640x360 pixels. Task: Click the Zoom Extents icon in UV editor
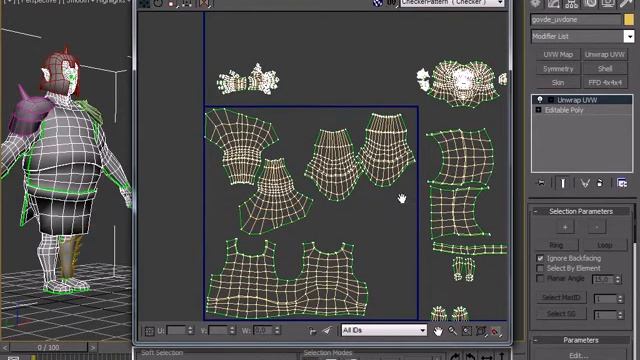click(x=481, y=331)
